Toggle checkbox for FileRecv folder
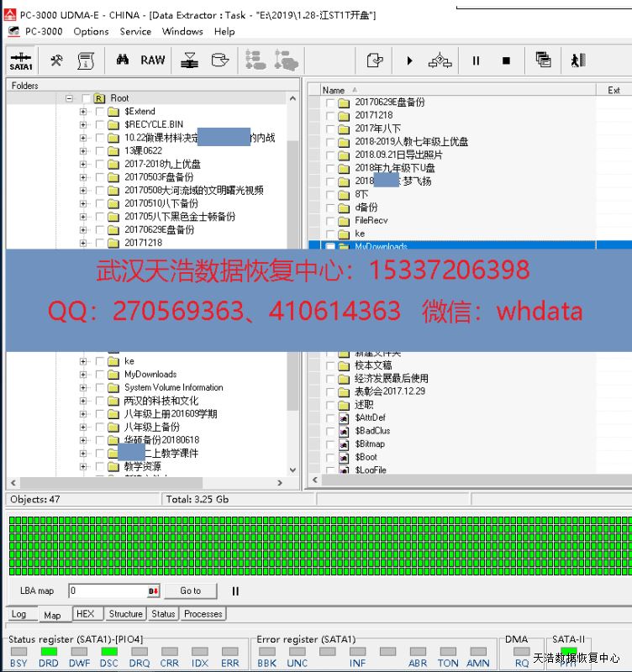This screenshot has height=672, width=632. (331, 221)
